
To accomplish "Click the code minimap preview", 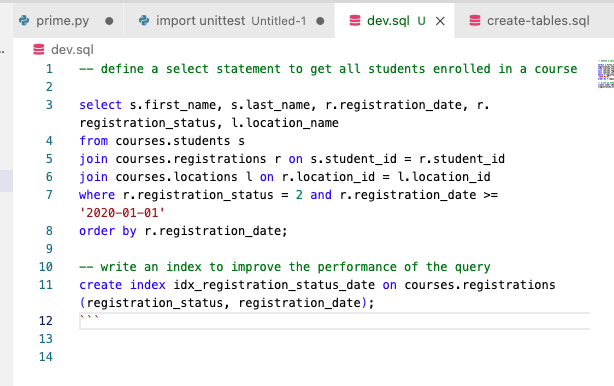I will coord(605,74).
